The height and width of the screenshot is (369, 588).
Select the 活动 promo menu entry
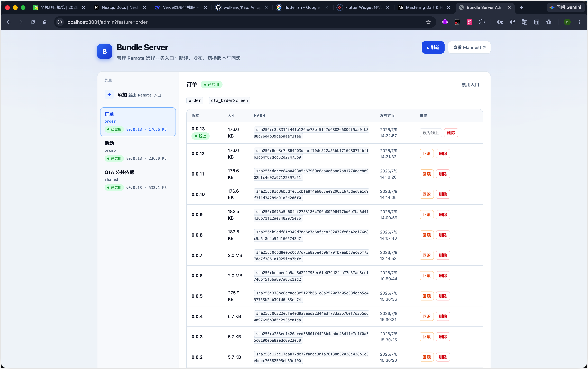[x=138, y=151]
